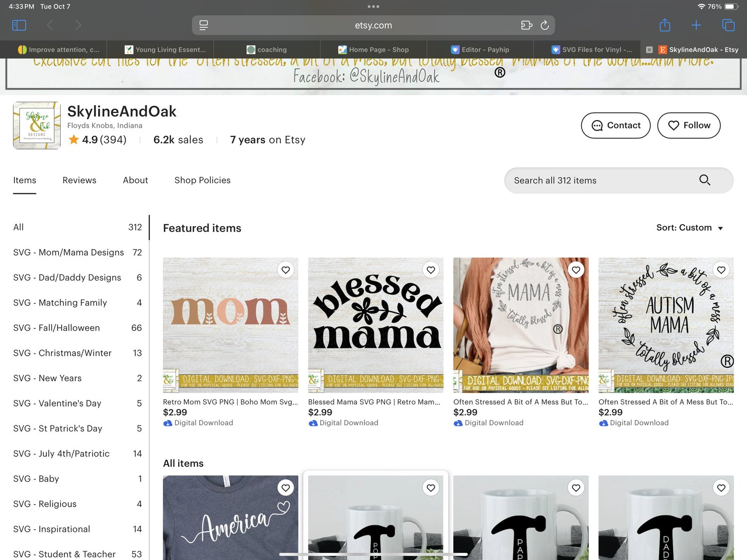The width and height of the screenshot is (747, 560).
Task: Open the MAMA shirt mockup thumbnail
Action: click(x=521, y=325)
